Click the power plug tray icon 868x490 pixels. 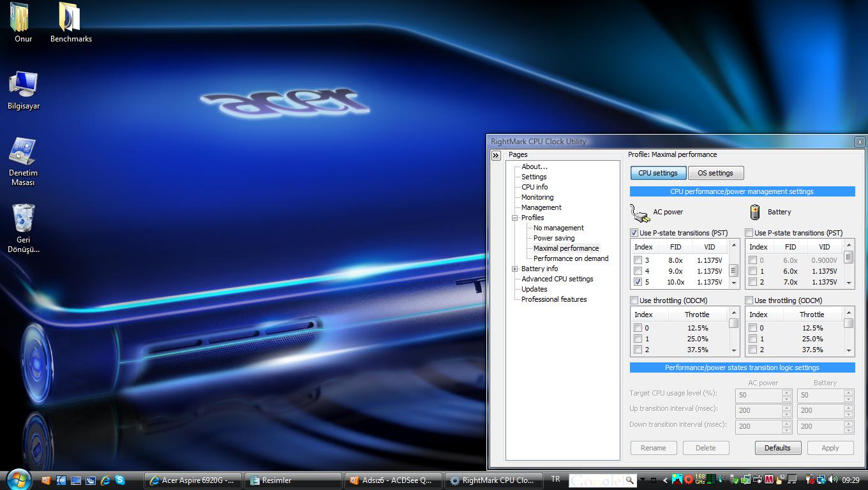809,480
